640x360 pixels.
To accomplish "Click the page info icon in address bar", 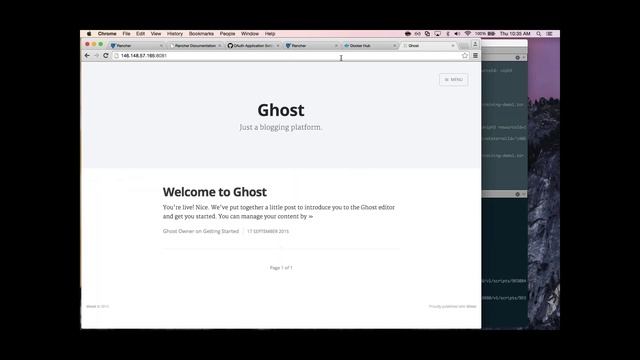I will click(x=116, y=56).
